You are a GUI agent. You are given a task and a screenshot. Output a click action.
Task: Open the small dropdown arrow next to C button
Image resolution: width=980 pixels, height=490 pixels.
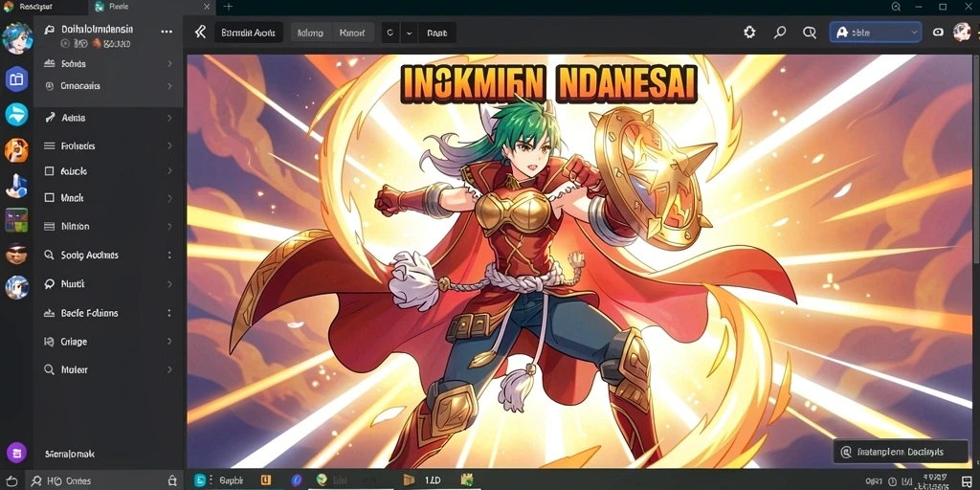click(410, 33)
